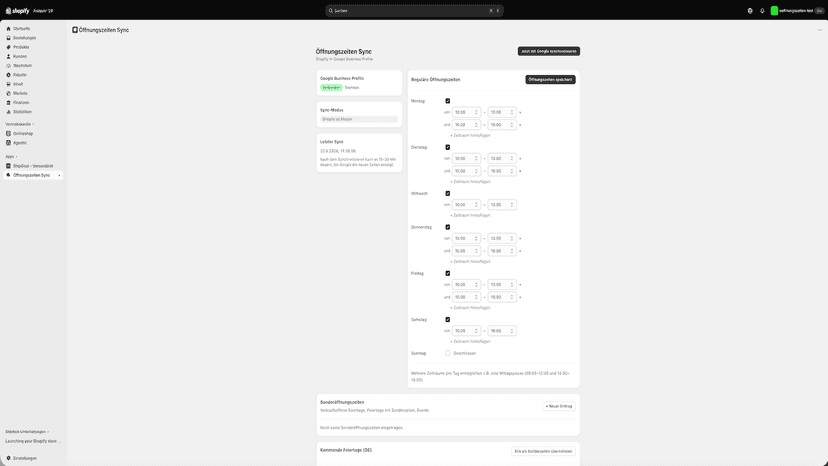Image resolution: width=828 pixels, height=466 pixels.
Task: Click the stepper arrows of Samstag's end time
Action: (511, 331)
